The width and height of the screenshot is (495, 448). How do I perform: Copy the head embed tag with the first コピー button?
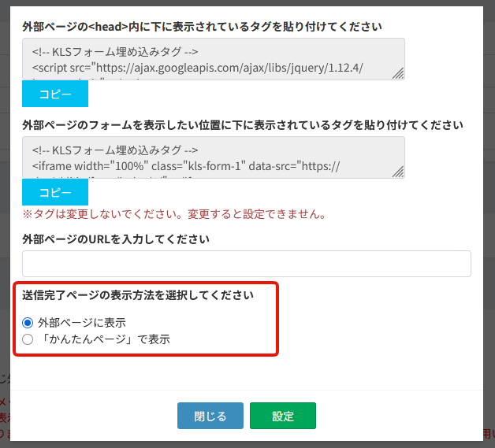[x=55, y=94]
